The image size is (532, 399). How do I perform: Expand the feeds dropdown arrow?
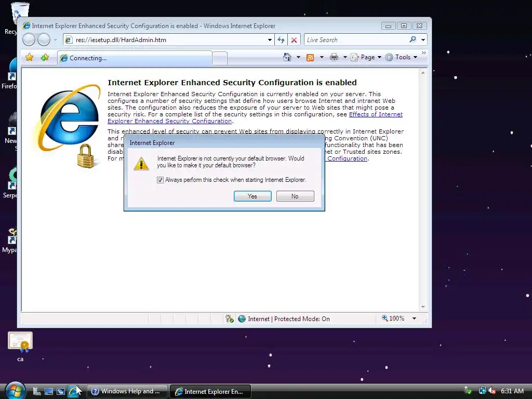pyautogui.click(x=322, y=57)
